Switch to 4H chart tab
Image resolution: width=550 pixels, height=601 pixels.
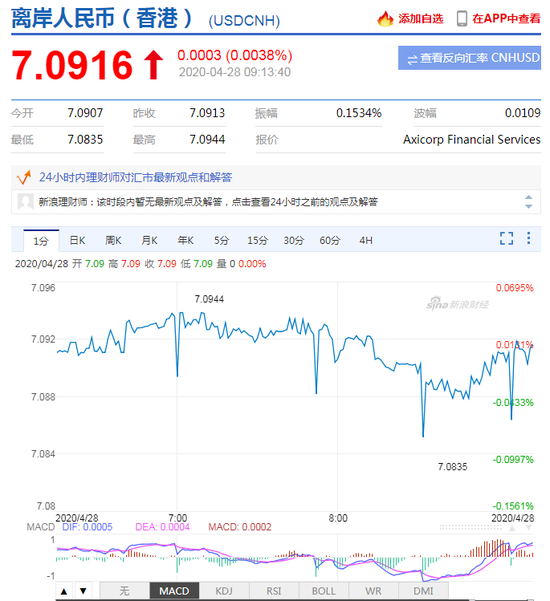(x=366, y=240)
